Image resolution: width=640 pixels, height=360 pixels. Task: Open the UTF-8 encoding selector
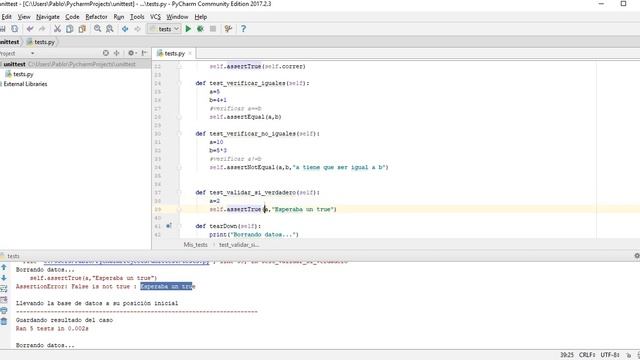610,355
